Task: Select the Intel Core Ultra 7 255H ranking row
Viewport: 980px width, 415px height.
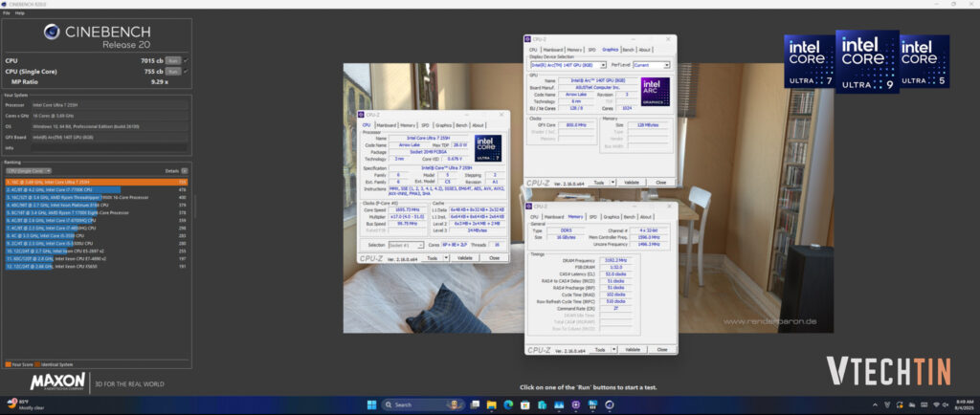Action: [97, 182]
